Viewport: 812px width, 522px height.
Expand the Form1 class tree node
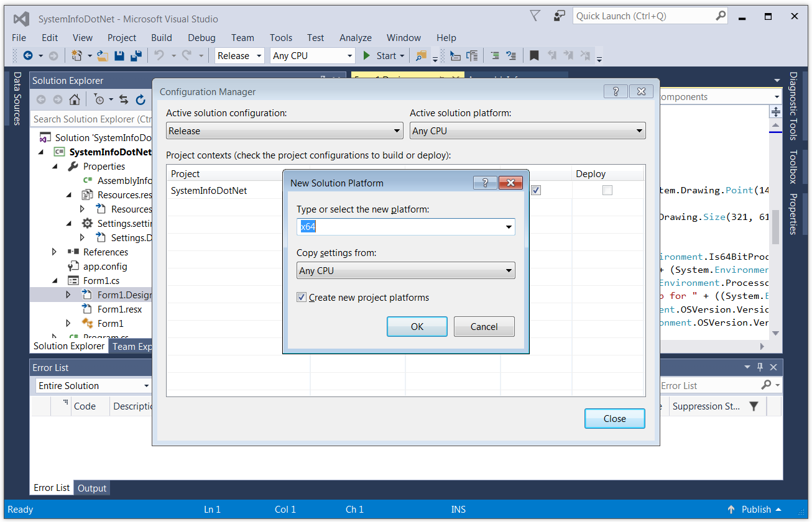click(x=68, y=324)
